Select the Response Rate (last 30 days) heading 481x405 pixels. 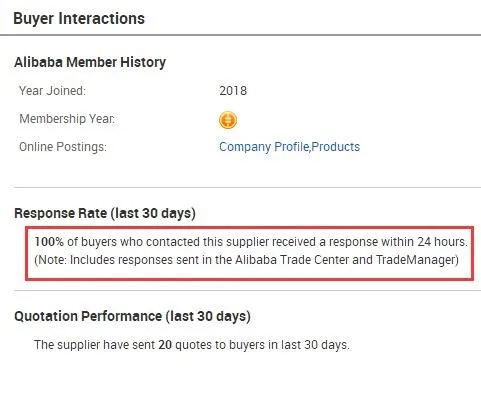click(105, 213)
